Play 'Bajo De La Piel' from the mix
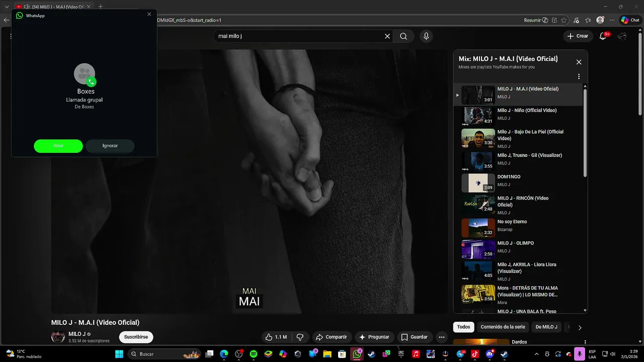The image size is (644, 362). [x=518, y=138]
